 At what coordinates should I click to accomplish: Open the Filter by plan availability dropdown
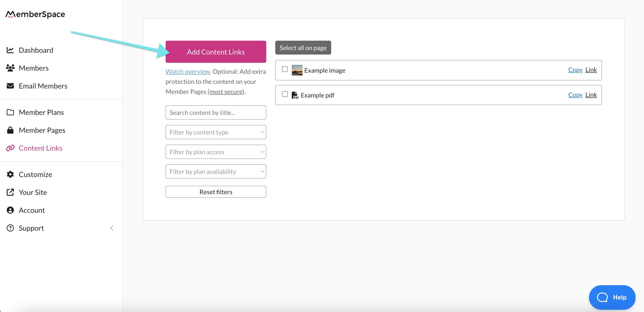pos(216,171)
